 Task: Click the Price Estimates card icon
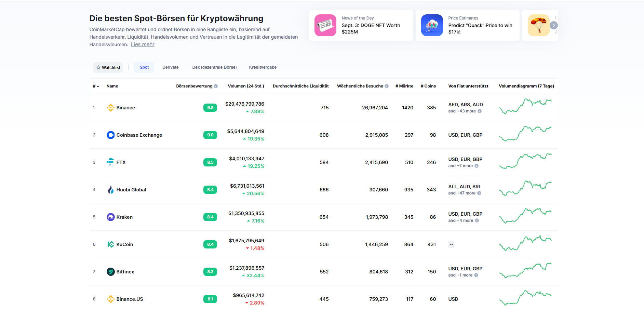point(432,25)
